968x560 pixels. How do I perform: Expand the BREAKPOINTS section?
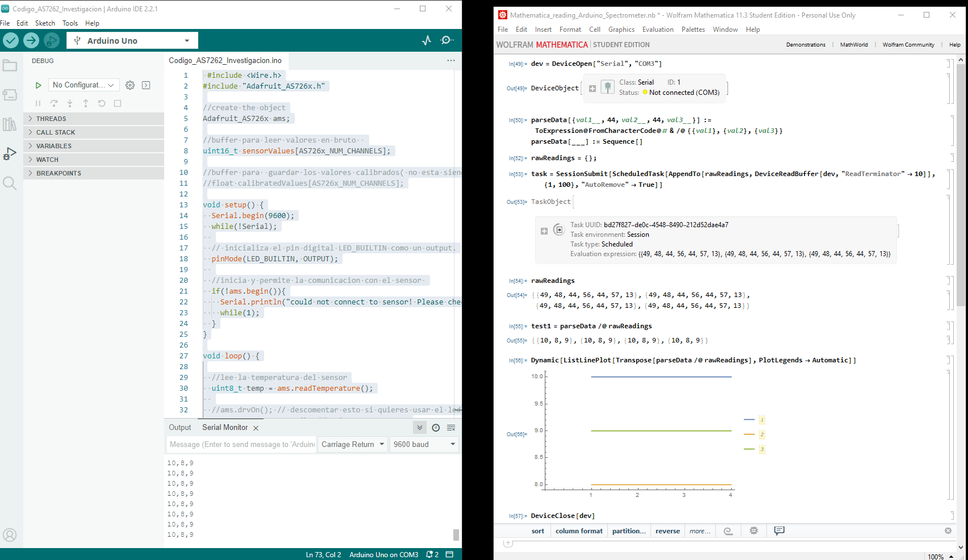pos(94,173)
